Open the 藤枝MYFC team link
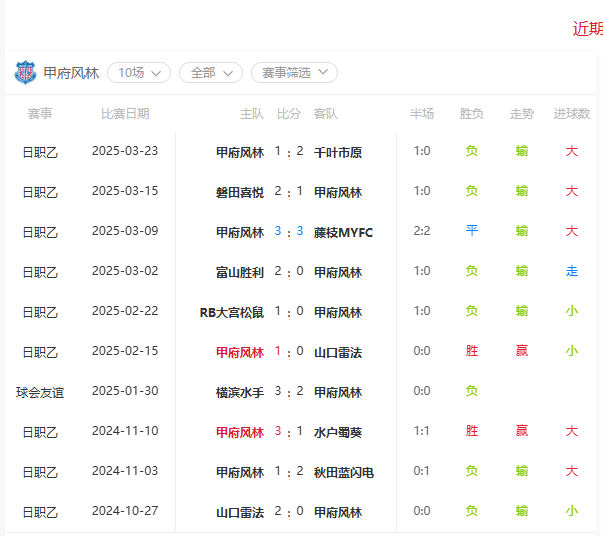603x536 pixels. click(x=343, y=233)
